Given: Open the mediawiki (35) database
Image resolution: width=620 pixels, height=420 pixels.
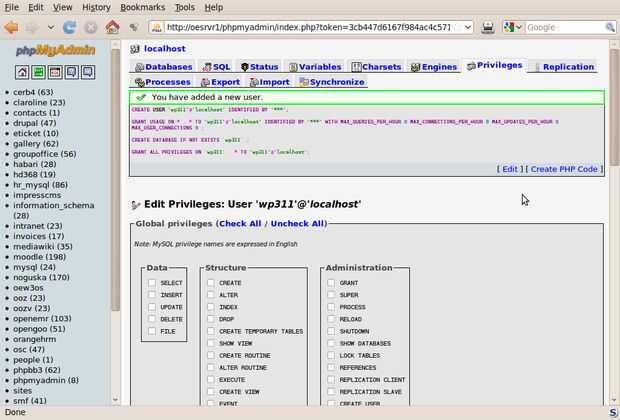Looking at the screenshot, I should point(43,246).
